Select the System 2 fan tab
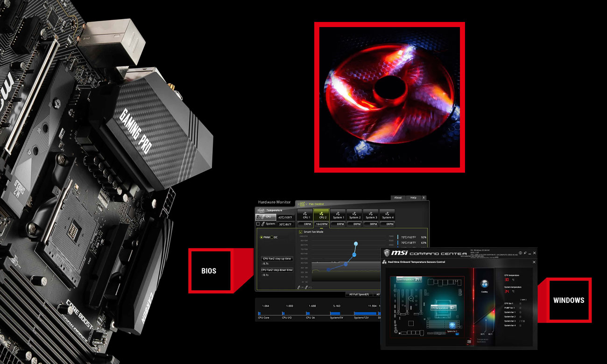The width and height of the screenshot is (607, 364). coord(354,215)
